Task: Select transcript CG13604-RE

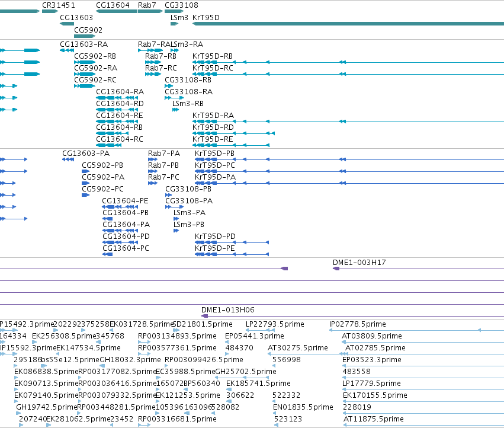Action: point(120,116)
